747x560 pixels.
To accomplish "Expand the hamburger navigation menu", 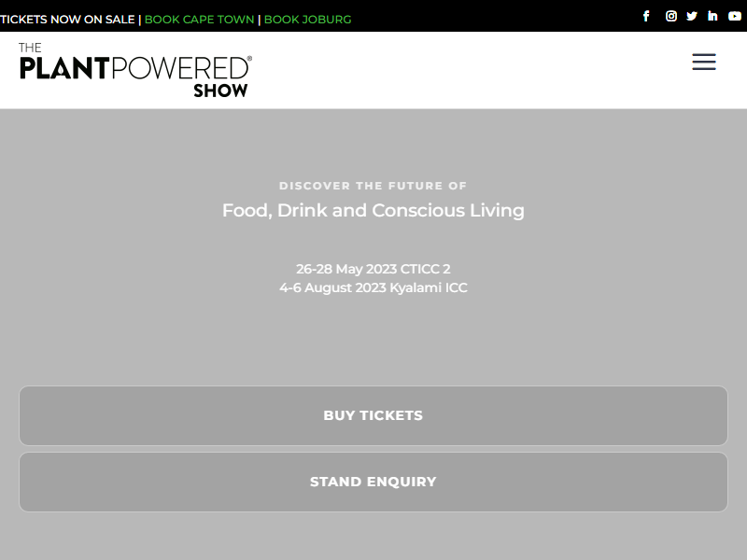I will [704, 63].
